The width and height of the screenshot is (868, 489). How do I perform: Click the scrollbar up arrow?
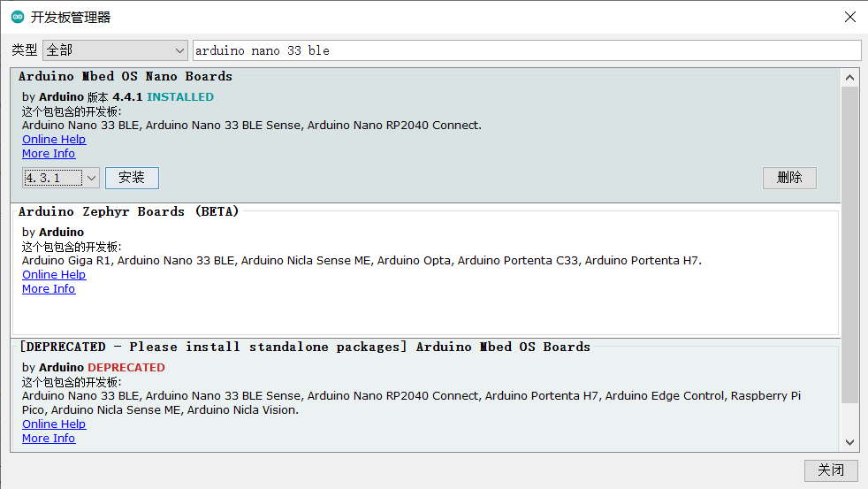pyautogui.click(x=849, y=78)
